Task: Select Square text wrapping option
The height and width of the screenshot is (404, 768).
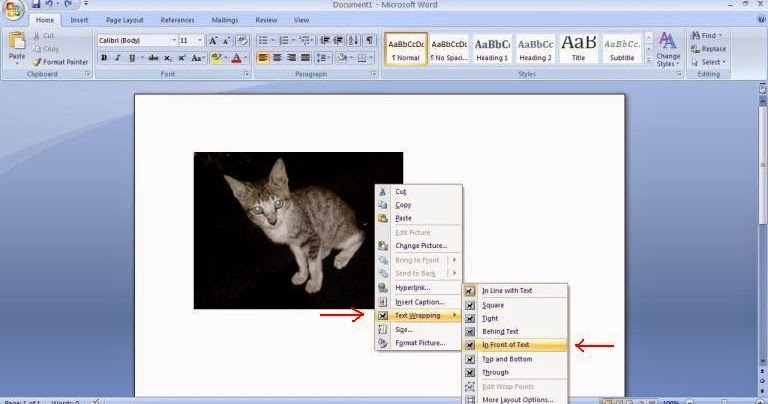Action: tap(515, 305)
